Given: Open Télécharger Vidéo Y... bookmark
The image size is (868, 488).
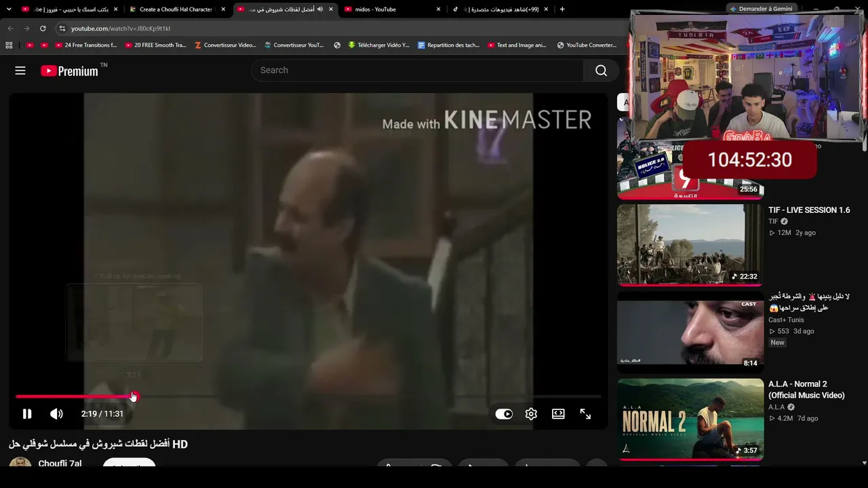Looking at the screenshot, I should [378, 45].
